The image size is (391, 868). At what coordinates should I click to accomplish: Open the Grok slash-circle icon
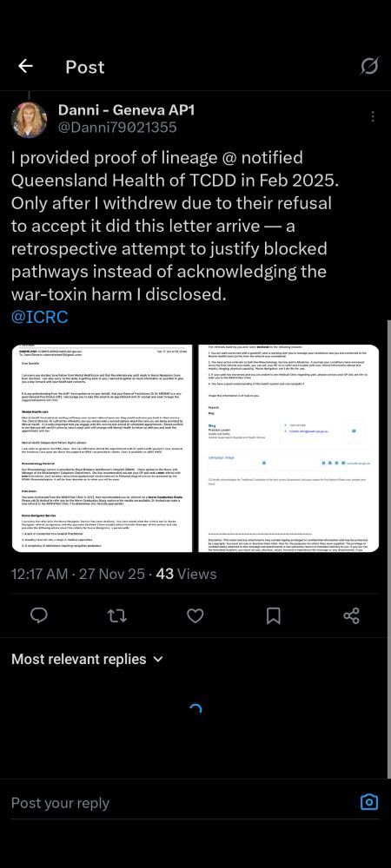point(369,67)
